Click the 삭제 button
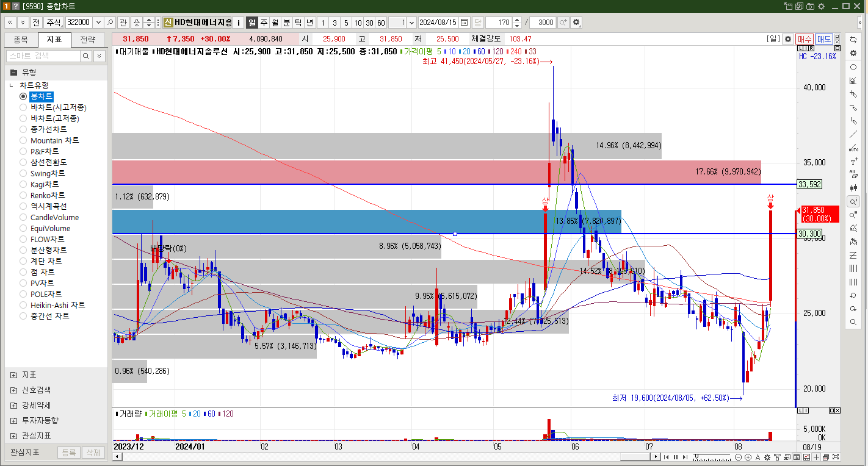Screen dimensions: 868x466 pyautogui.click(x=93, y=453)
